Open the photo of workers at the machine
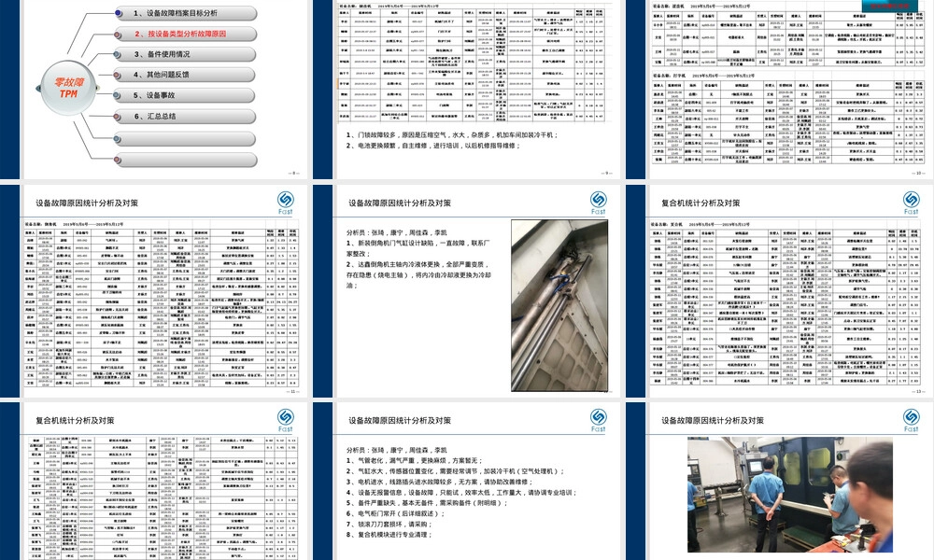Screen dimensions: 934x560 click(x=790, y=495)
